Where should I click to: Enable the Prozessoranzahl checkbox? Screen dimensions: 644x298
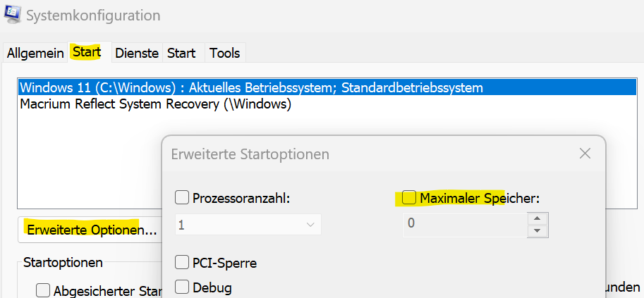click(x=182, y=198)
